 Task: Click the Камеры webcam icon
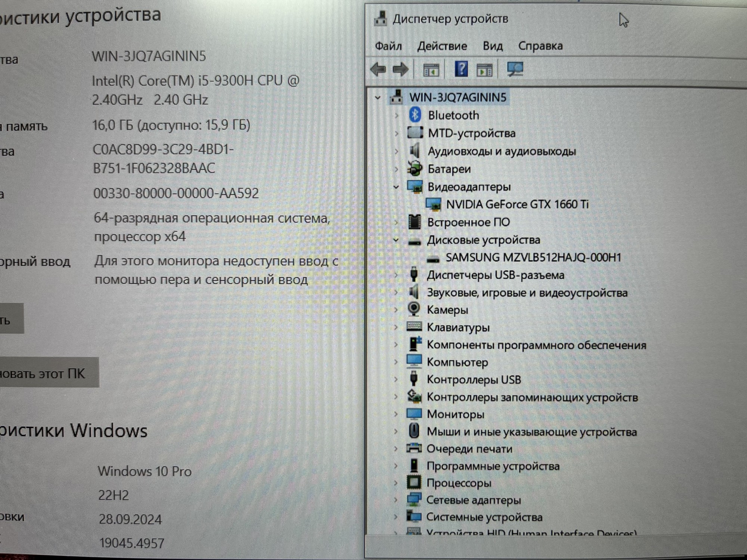[x=415, y=310]
